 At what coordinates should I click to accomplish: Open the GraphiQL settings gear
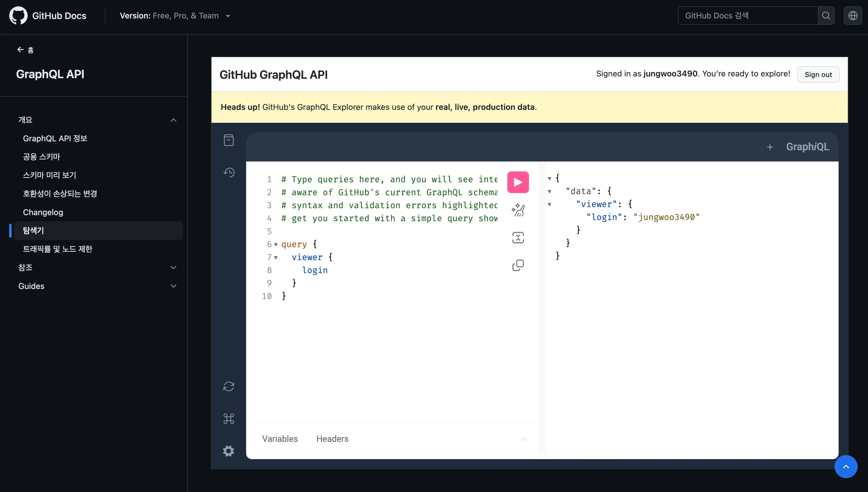click(x=229, y=451)
